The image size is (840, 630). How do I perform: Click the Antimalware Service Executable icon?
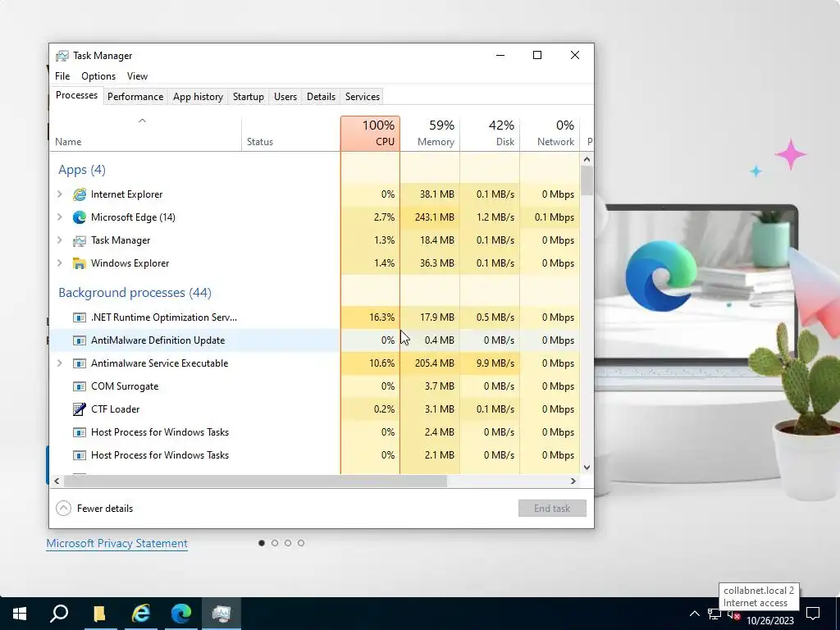click(80, 363)
